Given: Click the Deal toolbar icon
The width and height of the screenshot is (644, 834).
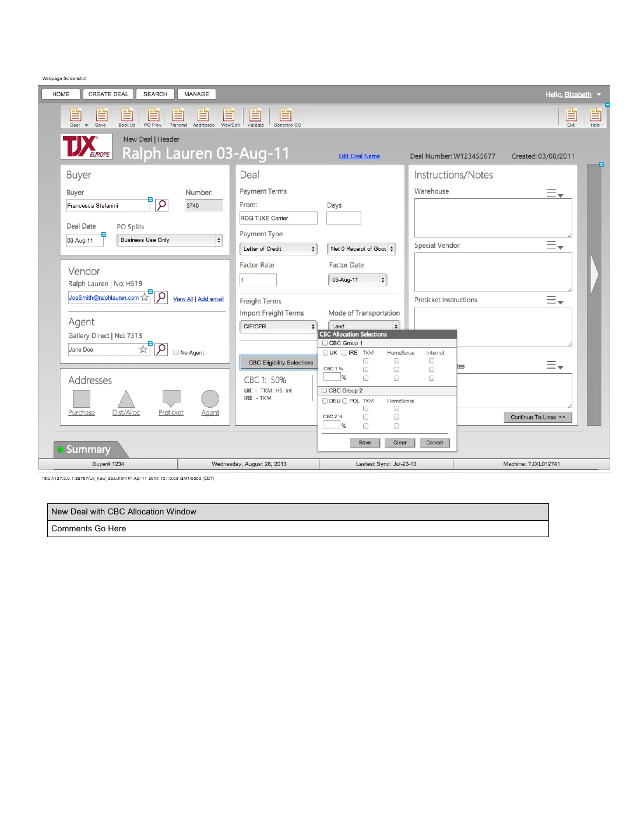Looking at the screenshot, I should [76, 115].
